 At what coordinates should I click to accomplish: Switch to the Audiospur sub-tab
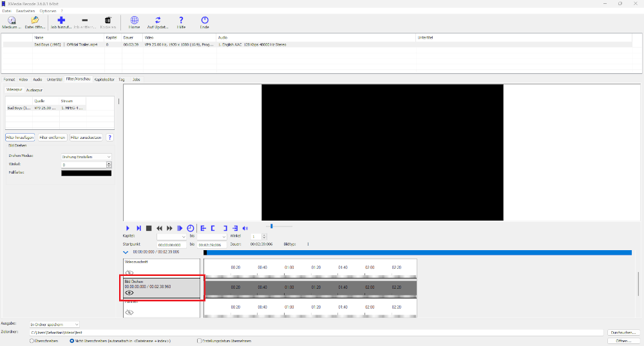pyautogui.click(x=34, y=90)
